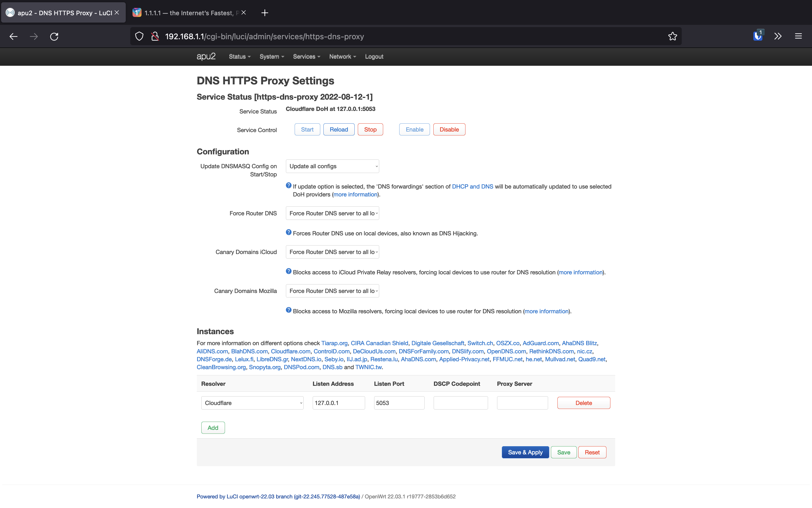Viewport: 812px width, 508px height.
Task: Open the Cloudflare resolver dropdown
Action: pyautogui.click(x=252, y=403)
